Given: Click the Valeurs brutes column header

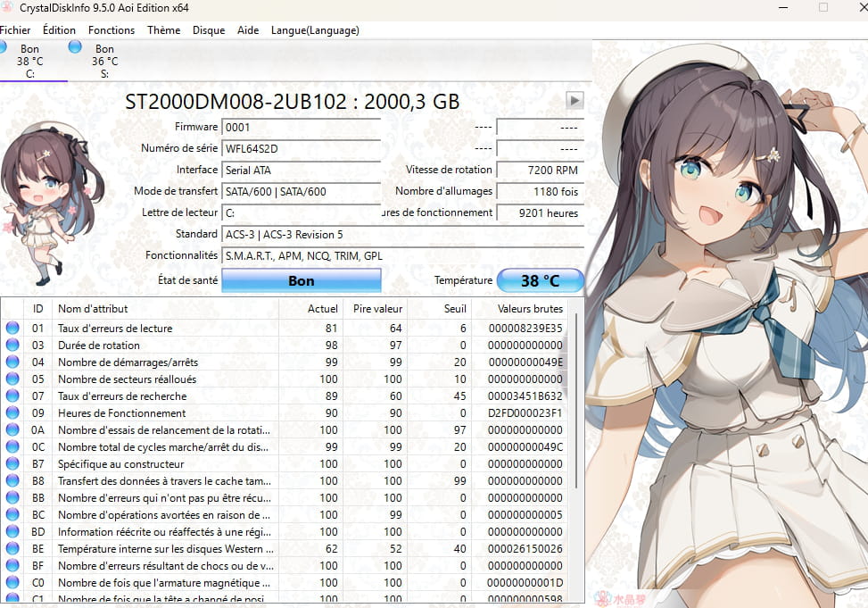Looking at the screenshot, I should click(520, 309).
